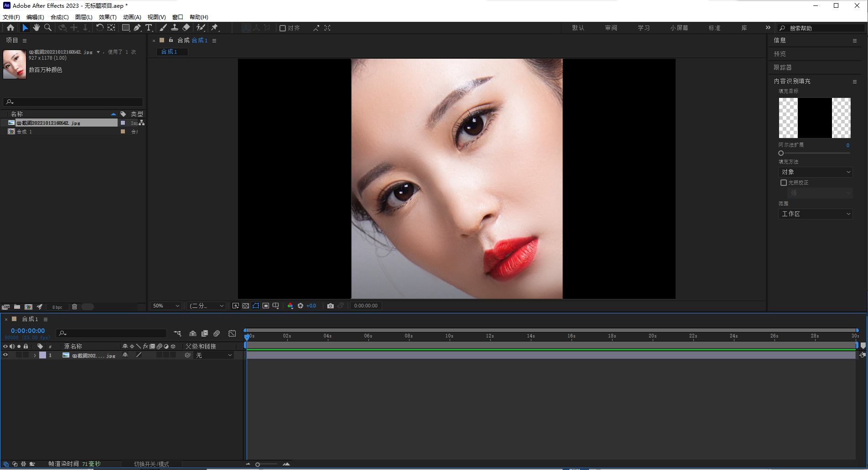
Task: Open the 动画(A) menu
Action: (x=132, y=17)
